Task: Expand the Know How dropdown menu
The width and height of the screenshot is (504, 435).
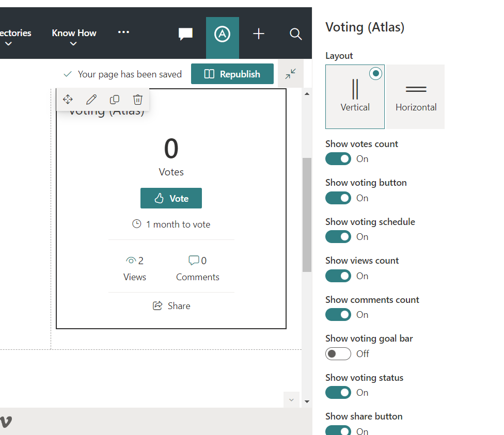Action: 74,37
